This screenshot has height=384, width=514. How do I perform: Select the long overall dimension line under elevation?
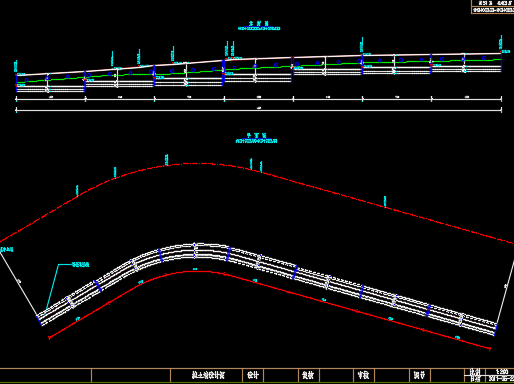pyautogui.click(x=259, y=110)
